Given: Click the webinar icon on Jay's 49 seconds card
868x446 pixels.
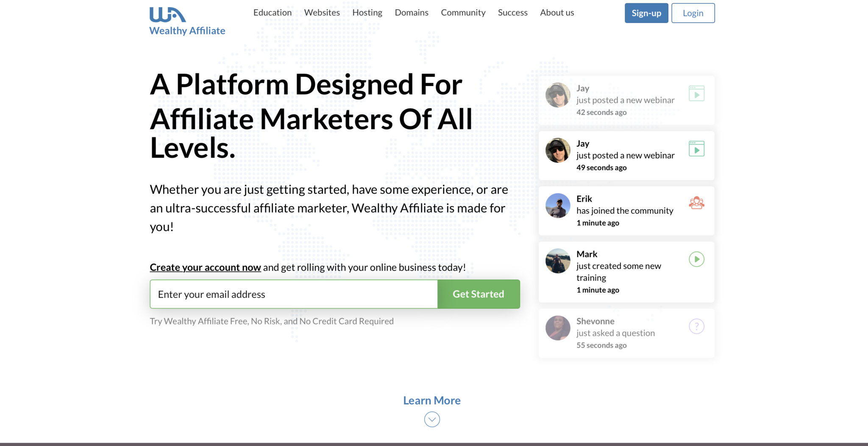Looking at the screenshot, I should (696, 149).
